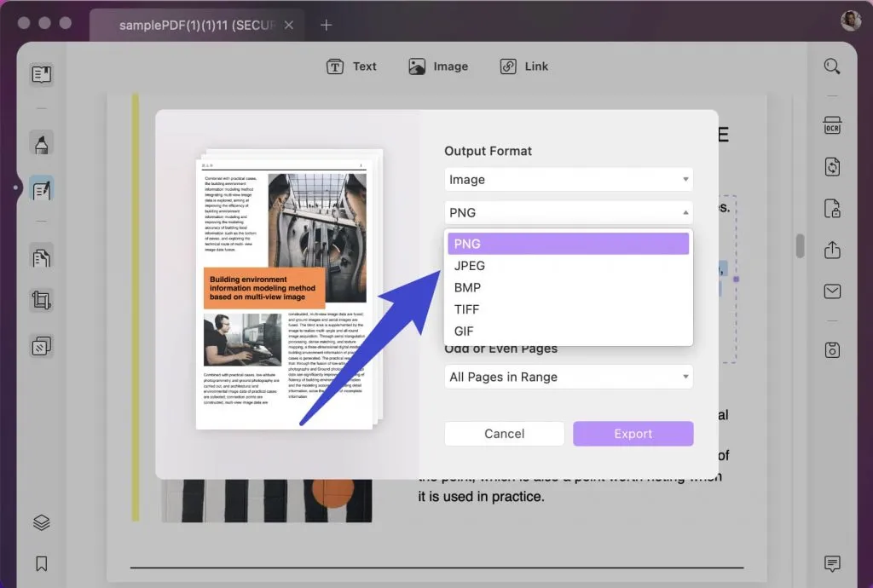Click the sidebar expand dot on left edge

(15, 187)
